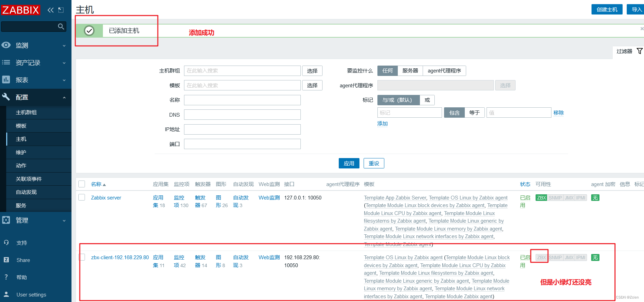The width and height of the screenshot is (644, 302).
Task: Click the 标记 tag name field
Action: click(410, 113)
